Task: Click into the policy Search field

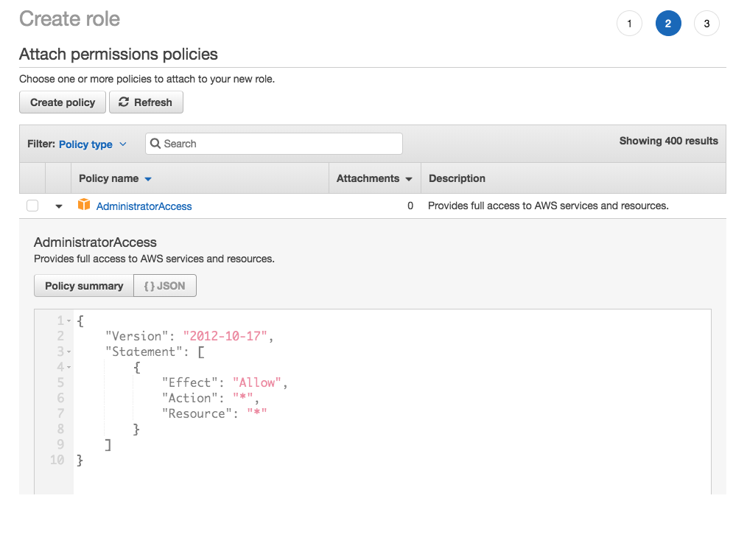Action: pos(274,144)
